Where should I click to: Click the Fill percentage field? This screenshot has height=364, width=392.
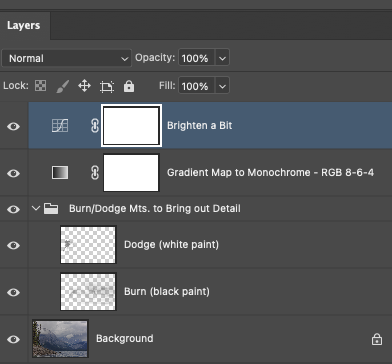(x=197, y=86)
